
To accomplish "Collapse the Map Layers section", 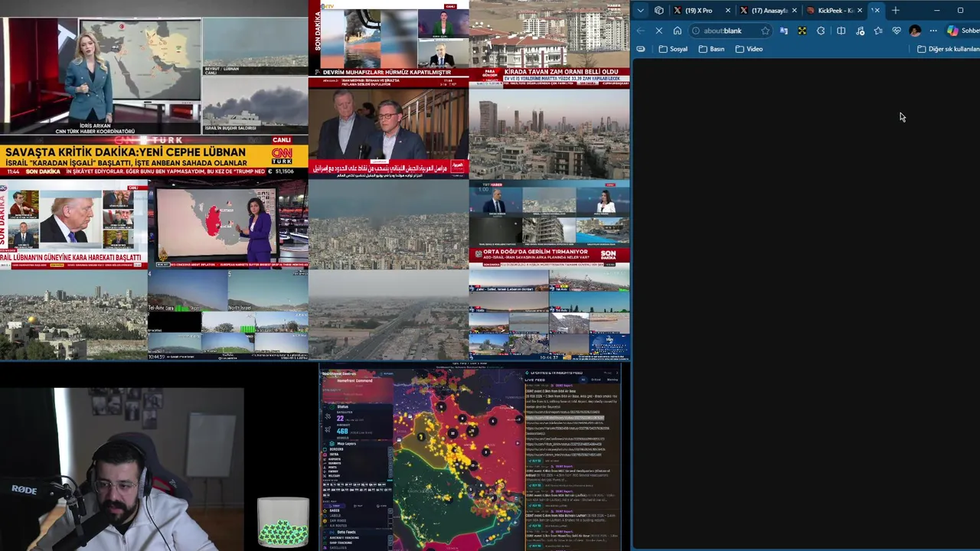I will pos(325,444).
